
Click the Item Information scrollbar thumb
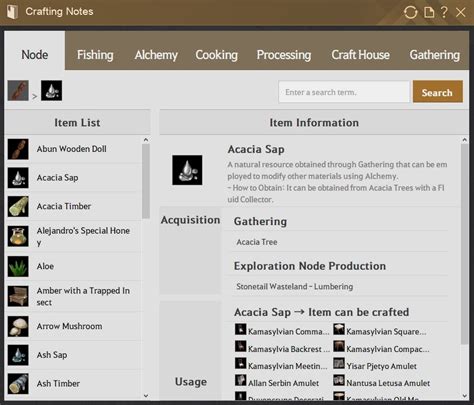click(465, 244)
